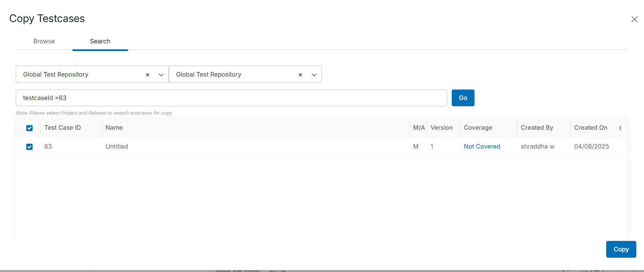This screenshot has height=272, width=644.
Task: Select the Untitled test case name cell
Action: click(117, 146)
